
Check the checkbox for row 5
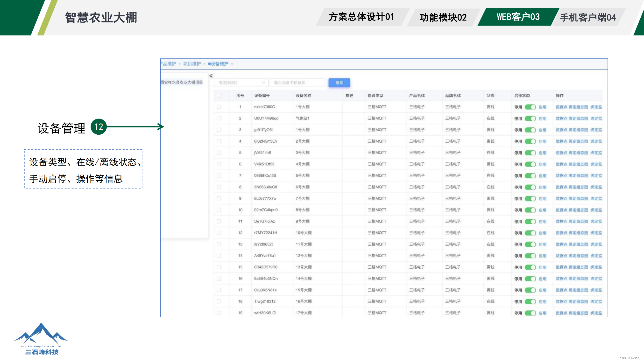[x=219, y=153]
